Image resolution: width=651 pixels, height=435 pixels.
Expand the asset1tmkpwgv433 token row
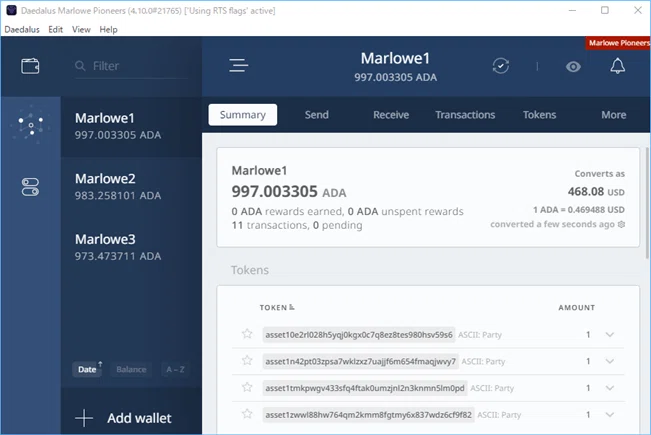coord(609,388)
